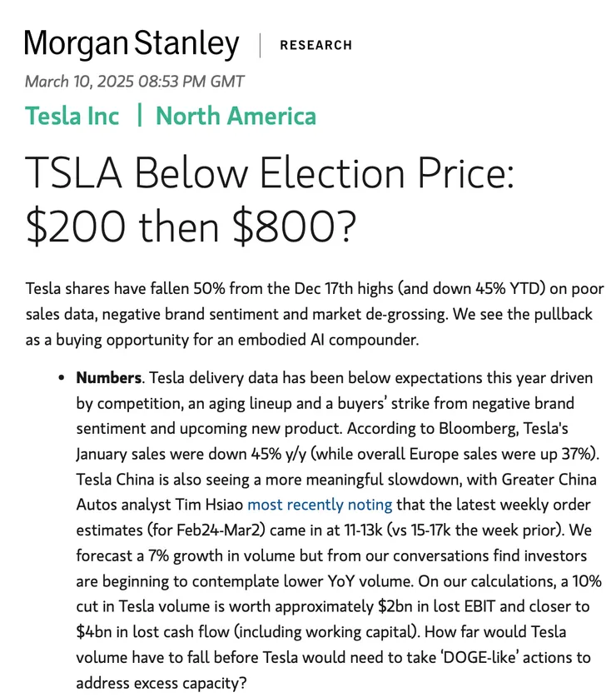Click the RESEARCH label beside the logo
Viewport: 616px width, 697px height.
[x=315, y=45]
